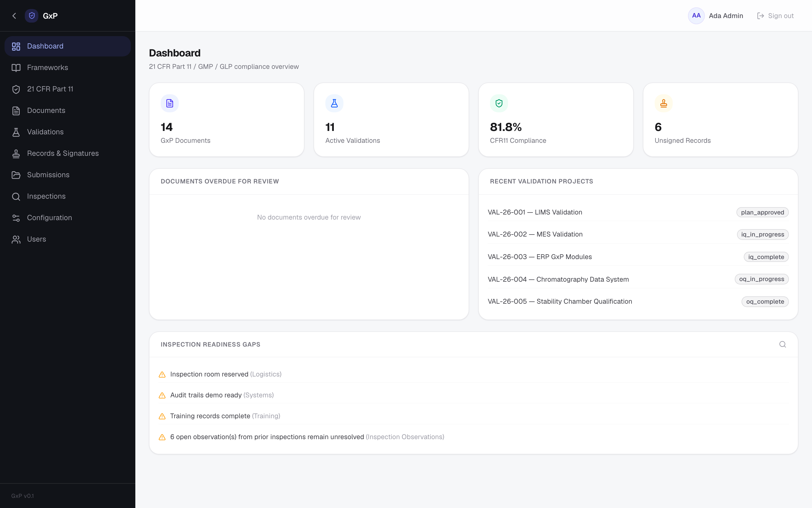Open VAL-26-003 — ERP GxP Modules project
Screen dimensions: 812x508
pos(540,257)
